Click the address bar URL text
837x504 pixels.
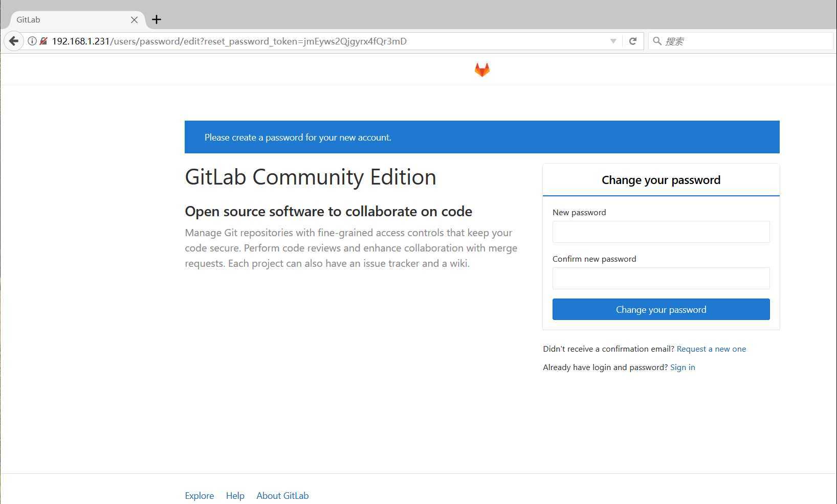(229, 41)
